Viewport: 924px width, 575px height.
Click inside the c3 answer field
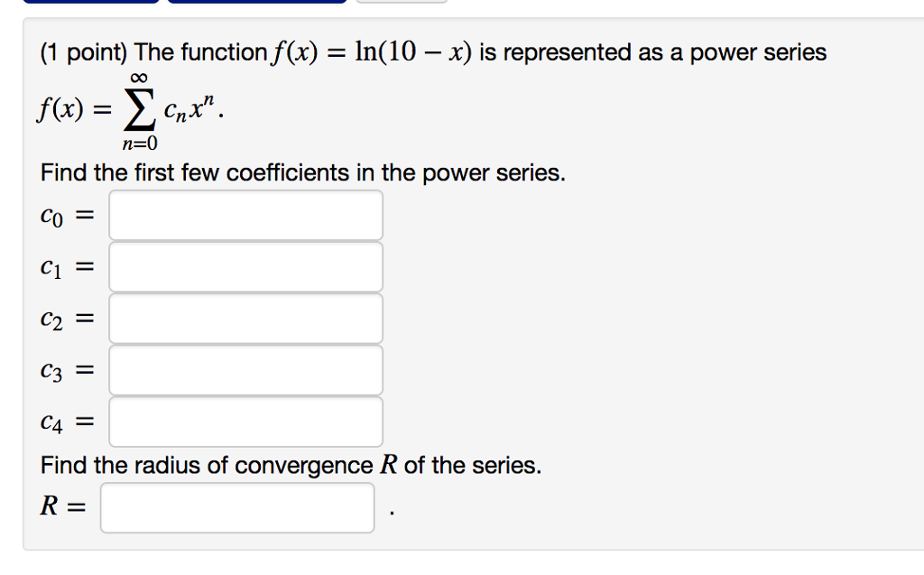[x=245, y=369]
